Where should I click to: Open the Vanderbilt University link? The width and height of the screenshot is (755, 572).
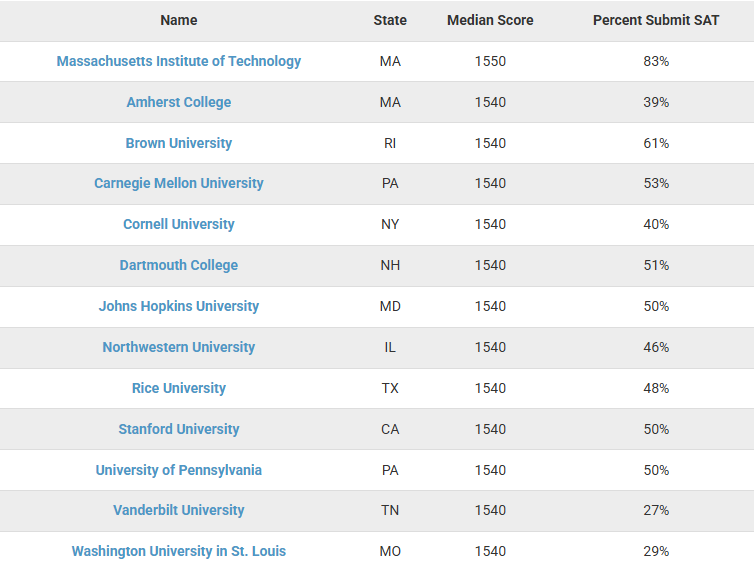(x=178, y=510)
